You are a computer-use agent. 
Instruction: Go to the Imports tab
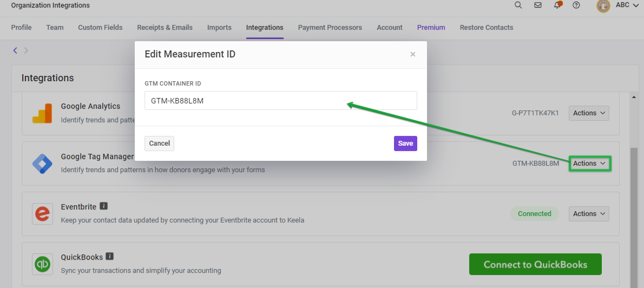[219, 28]
